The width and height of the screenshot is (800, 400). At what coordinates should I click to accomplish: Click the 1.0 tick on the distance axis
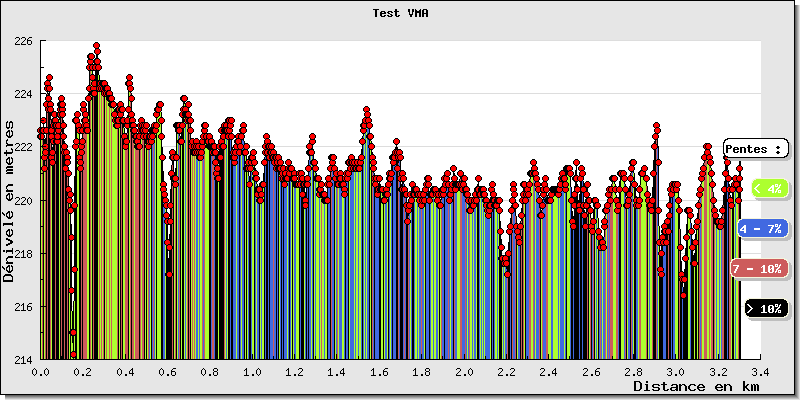pos(252,372)
